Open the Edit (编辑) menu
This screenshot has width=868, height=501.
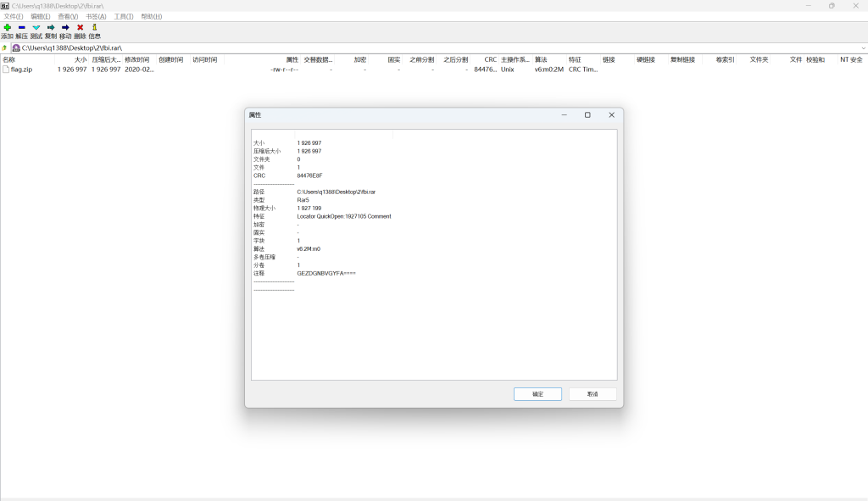click(x=41, y=16)
